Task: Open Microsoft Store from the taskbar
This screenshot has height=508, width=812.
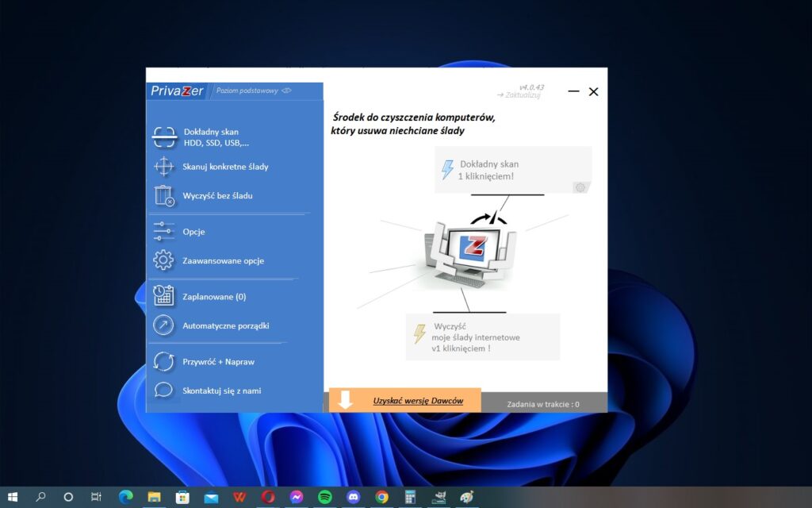Action: [x=182, y=497]
